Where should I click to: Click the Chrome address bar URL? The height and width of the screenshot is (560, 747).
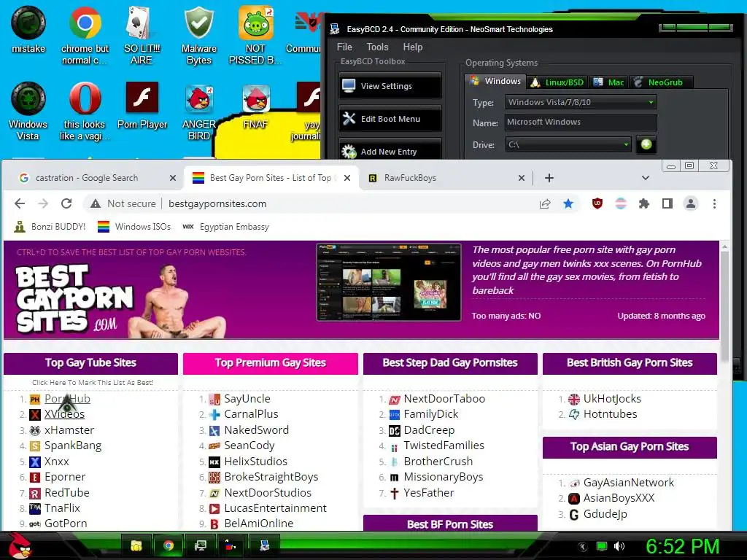pyautogui.click(x=217, y=204)
